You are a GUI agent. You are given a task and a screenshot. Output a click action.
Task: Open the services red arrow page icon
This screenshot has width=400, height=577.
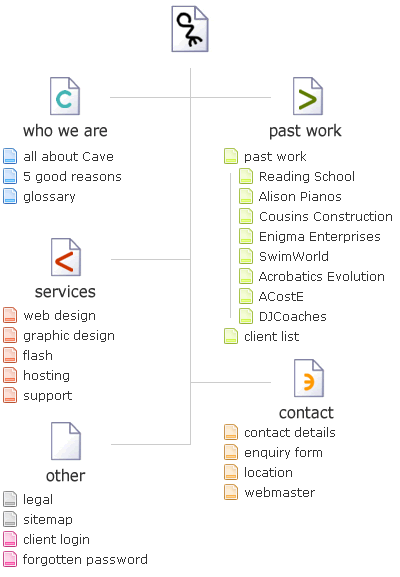pos(66,257)
